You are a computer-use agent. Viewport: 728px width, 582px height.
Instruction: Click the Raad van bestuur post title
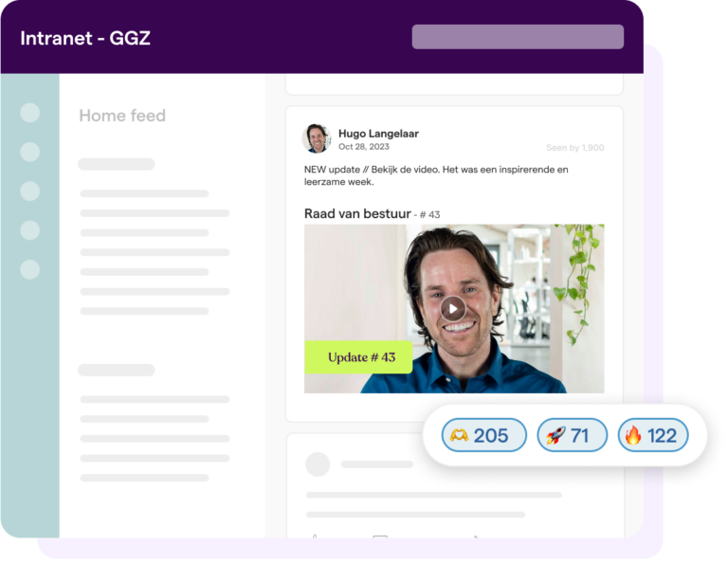pyautogui.click(x=357, y=213)
